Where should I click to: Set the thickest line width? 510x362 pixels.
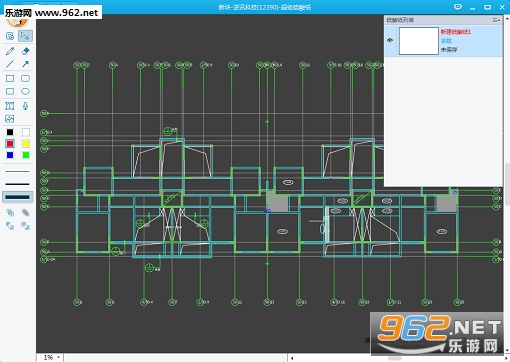[18, 197]
